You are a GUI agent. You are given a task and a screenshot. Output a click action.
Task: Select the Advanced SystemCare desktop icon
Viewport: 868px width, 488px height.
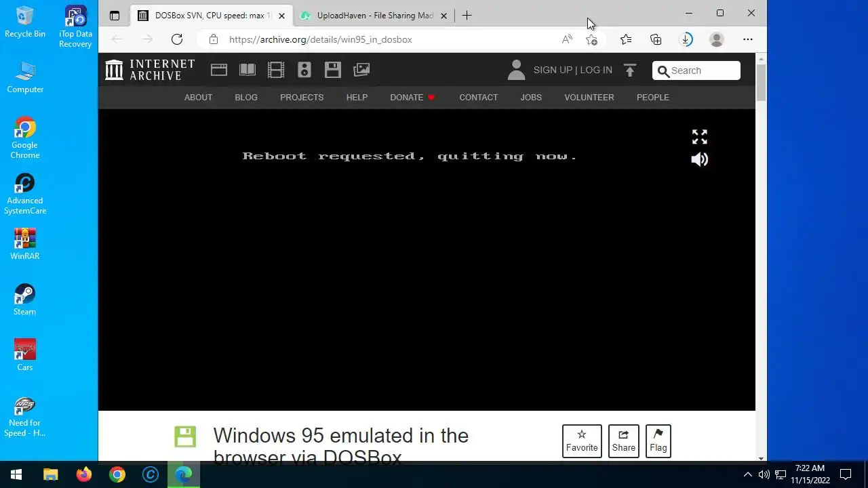(25, 194)
